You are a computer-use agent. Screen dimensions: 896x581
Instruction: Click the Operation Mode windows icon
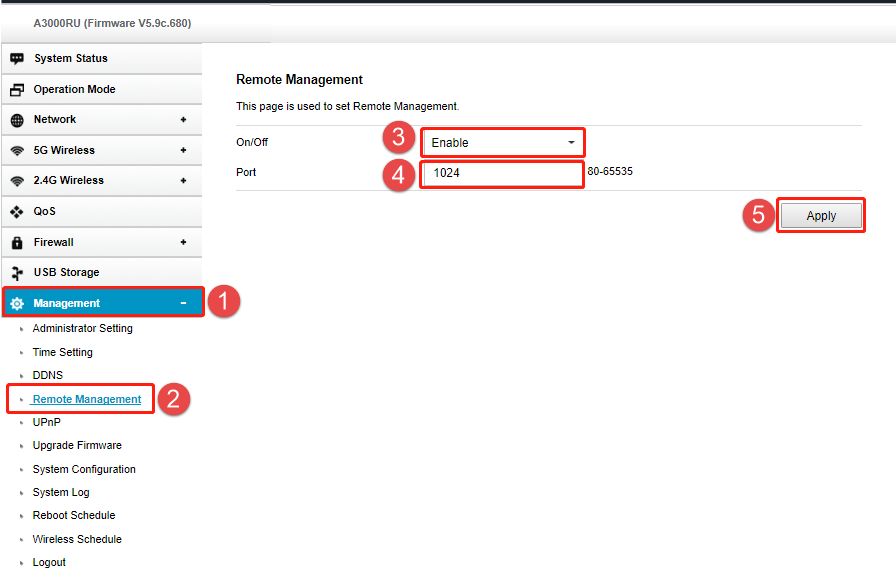click(x=17, y=90)
